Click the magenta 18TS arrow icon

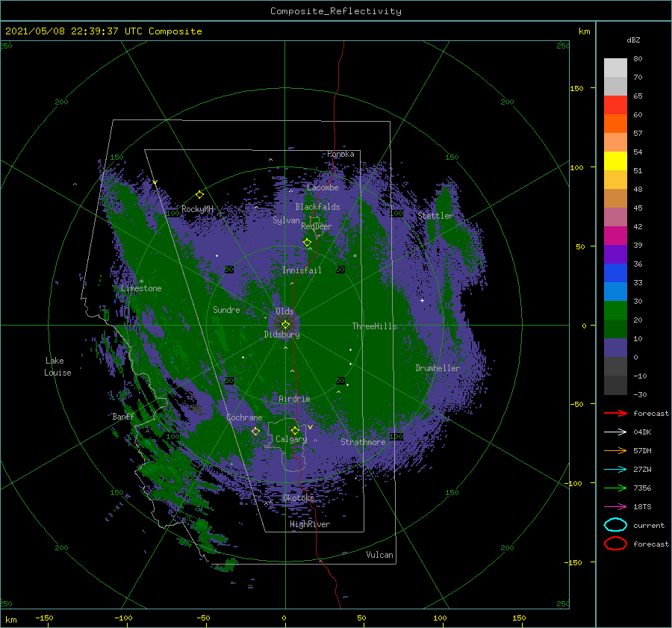(x=615, y=507)
